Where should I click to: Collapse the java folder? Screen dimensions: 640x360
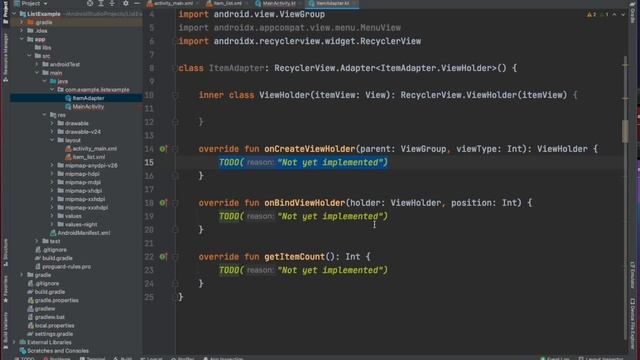tap(44, 81)
